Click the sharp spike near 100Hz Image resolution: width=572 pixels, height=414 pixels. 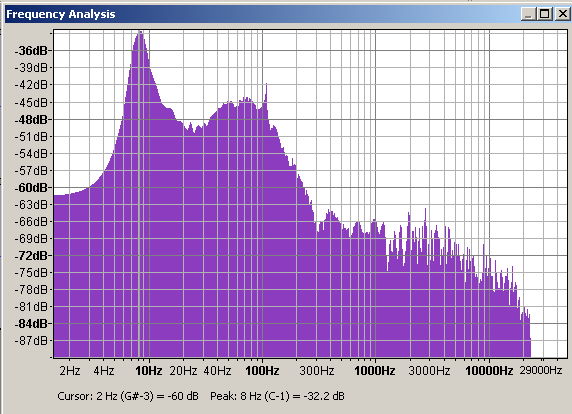(x=266, y=88)
